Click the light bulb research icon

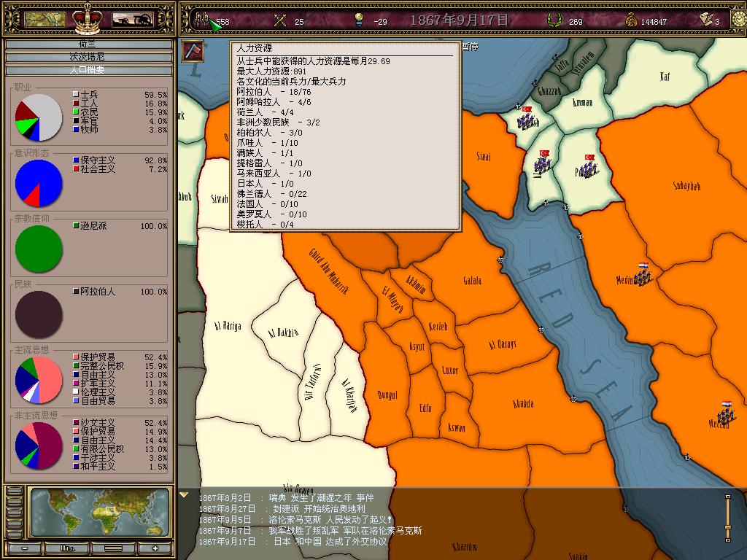(358, 20)
